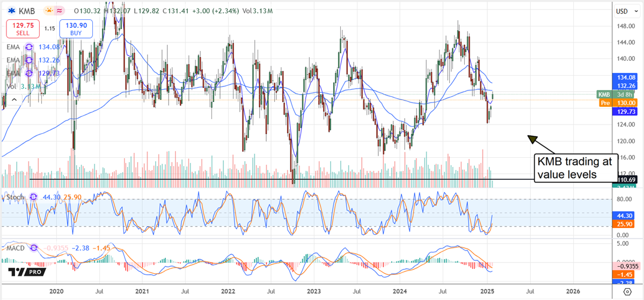The height and width of the screenshot is (300, 644).
Task: Click the MACD indicator refresh icon
Action: pos(35,248)
